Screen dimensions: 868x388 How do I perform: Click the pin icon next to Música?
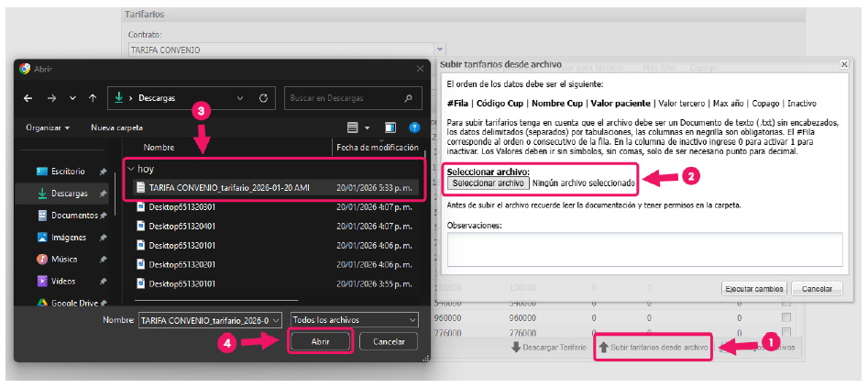point(103,260)
